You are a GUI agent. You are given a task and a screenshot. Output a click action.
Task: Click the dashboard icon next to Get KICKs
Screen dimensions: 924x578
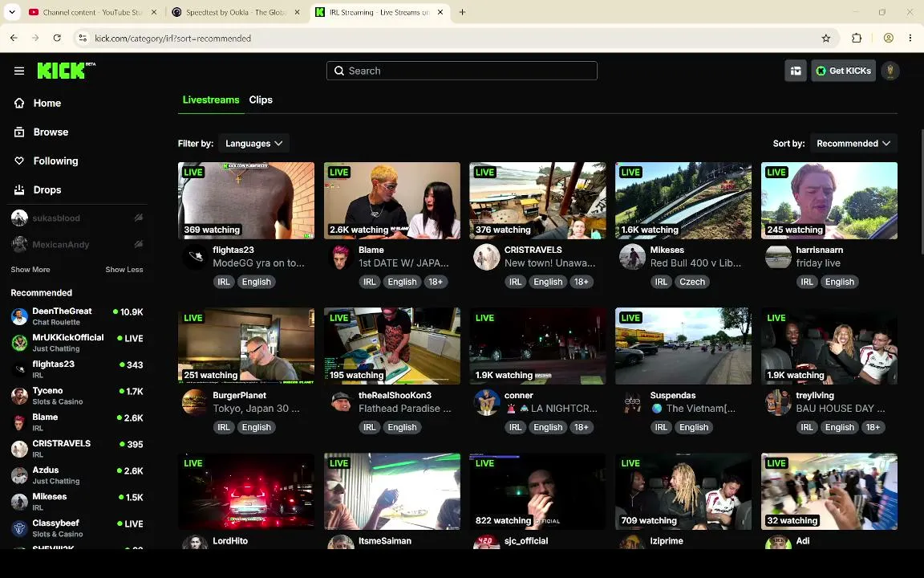pyautogui.click(x=796, y=71)
